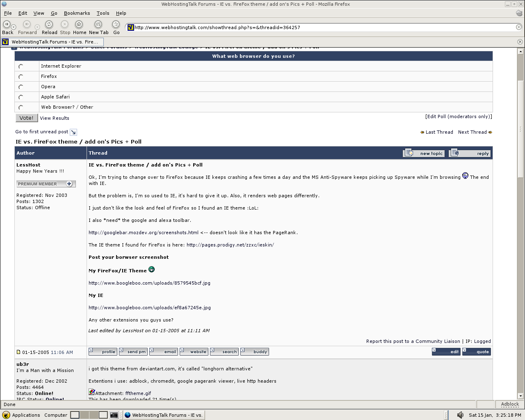Click the go to first unread post arrow icon

point(73,132)
